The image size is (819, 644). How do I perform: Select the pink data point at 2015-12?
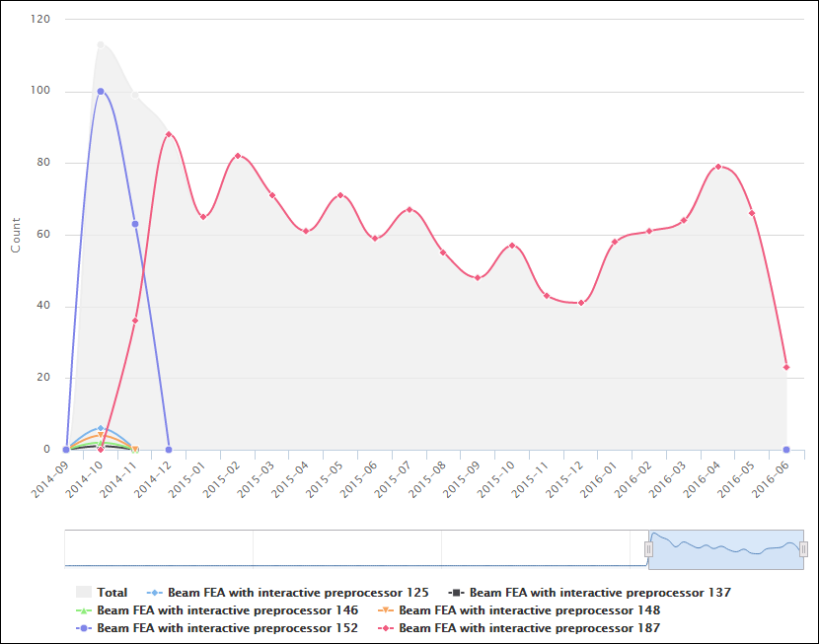(581, 303)
